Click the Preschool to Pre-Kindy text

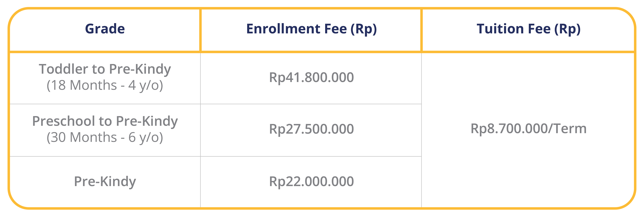coord(105,121)
